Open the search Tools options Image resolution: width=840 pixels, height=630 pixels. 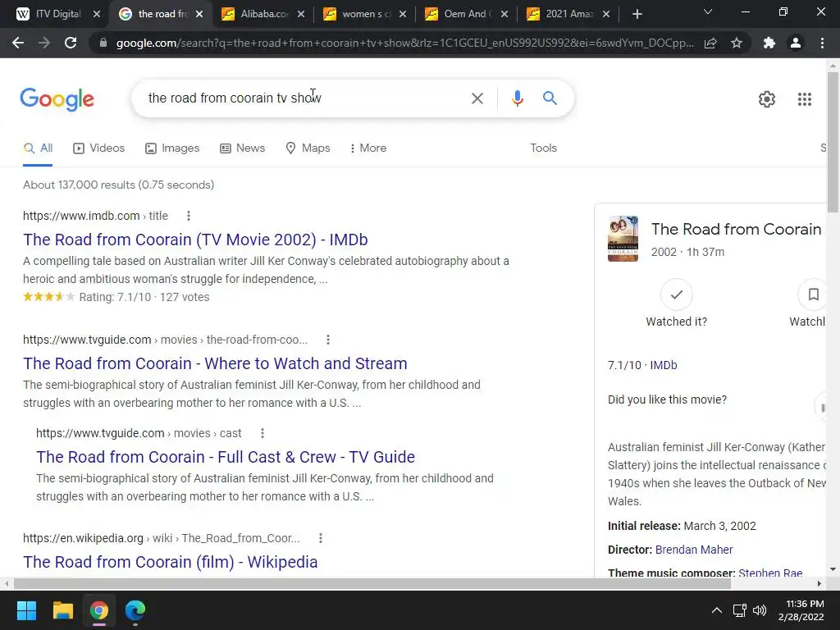point(543,148)
